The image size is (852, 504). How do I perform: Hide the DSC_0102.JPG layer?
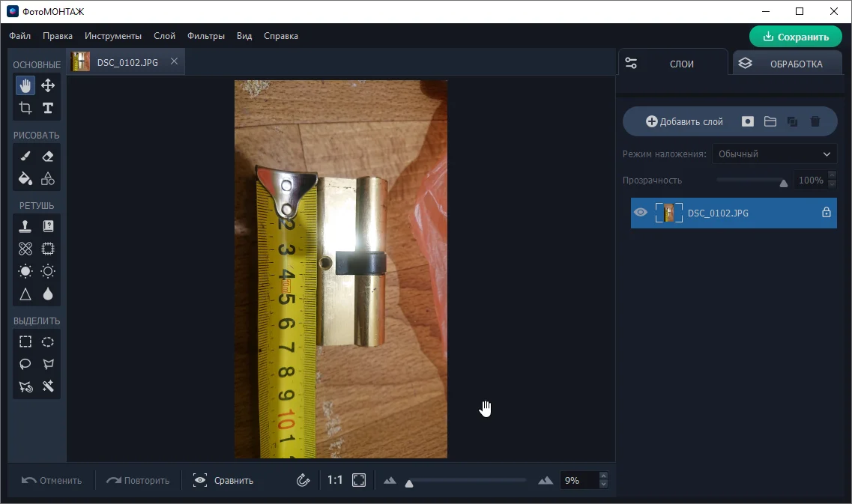pyautogui.click(x=640, y=213)
